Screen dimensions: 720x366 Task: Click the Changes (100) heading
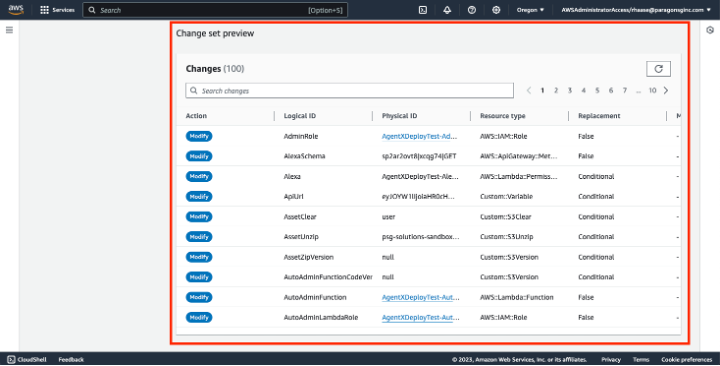pos(215,69)
